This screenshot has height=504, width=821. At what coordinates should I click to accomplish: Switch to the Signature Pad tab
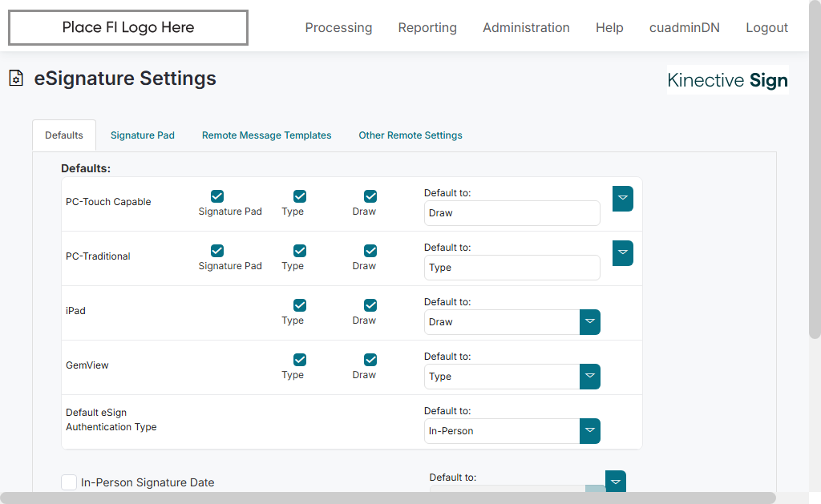click(143, 135)
